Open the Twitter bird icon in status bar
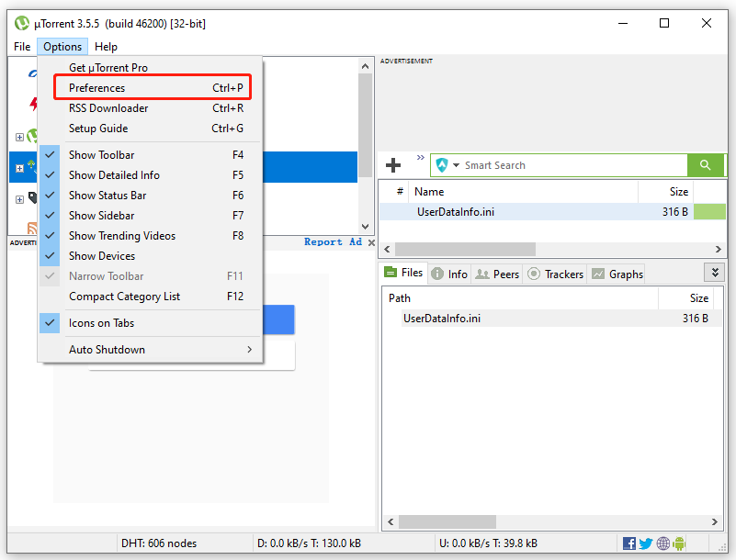 point(646,543)
